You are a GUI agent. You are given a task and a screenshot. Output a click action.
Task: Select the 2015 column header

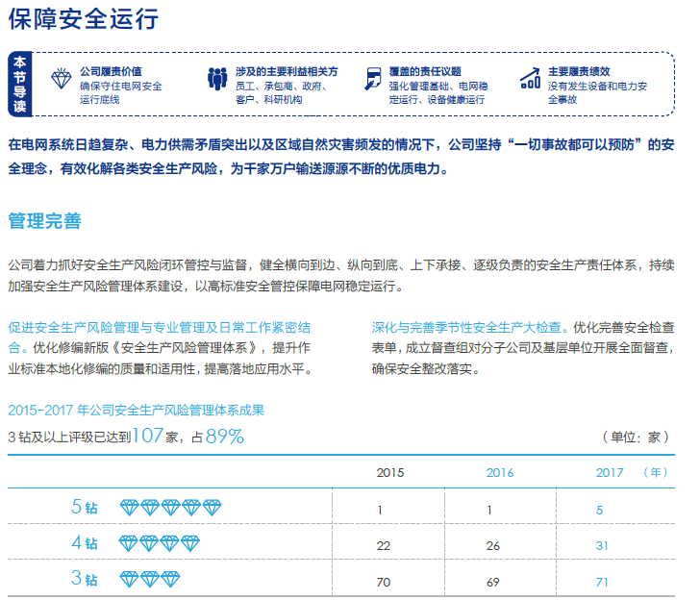point(389,472)
